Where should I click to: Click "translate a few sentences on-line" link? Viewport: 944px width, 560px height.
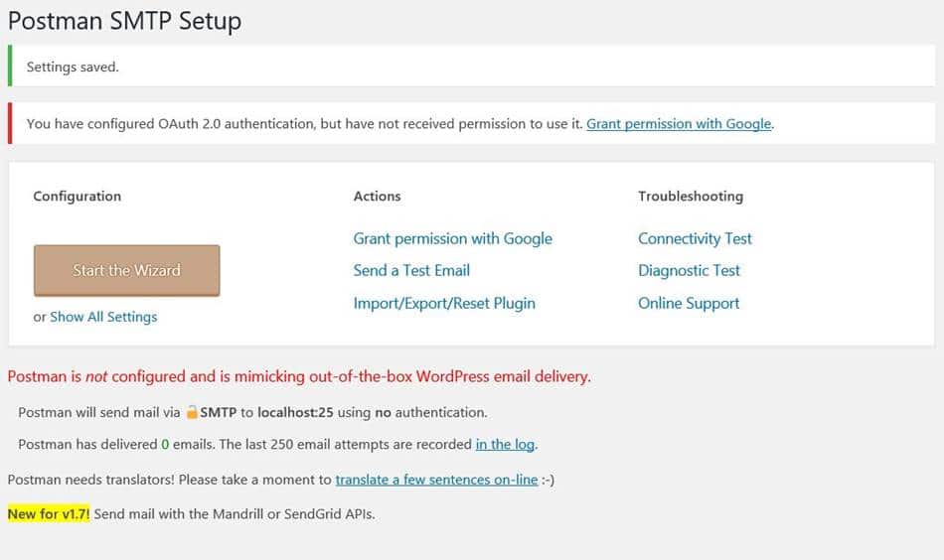pyautogui.click(x=436, y=480)
